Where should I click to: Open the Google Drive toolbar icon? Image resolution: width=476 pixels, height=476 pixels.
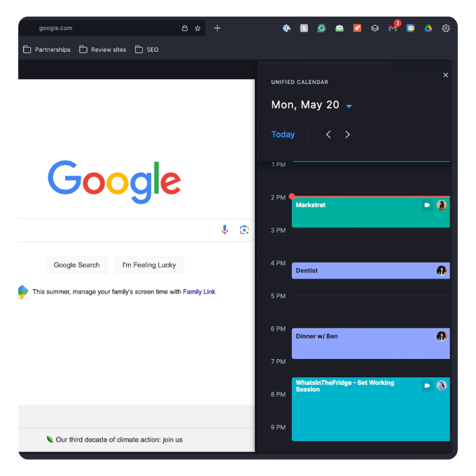coord(428,28)
